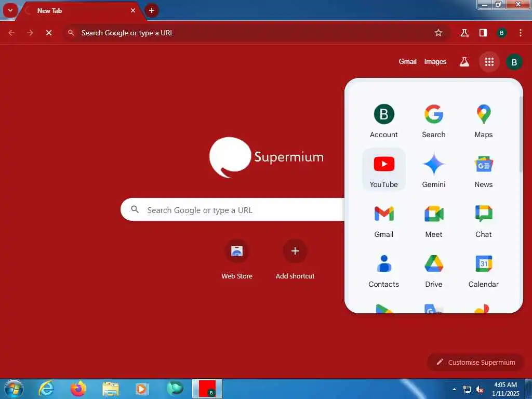Click Customise Supermium button
This screenshot has height=399, width=532.
(476, 362)
